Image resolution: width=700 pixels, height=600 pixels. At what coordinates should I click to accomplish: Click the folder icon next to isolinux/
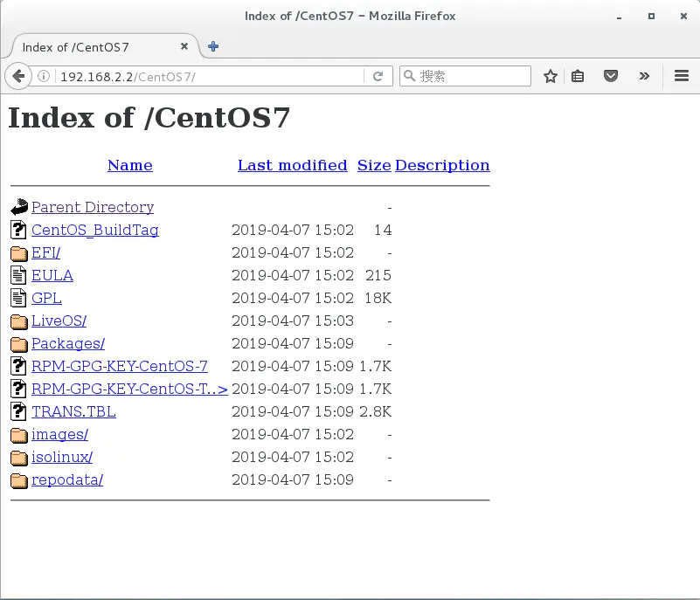pyautogui.click(x=18, y=458)
